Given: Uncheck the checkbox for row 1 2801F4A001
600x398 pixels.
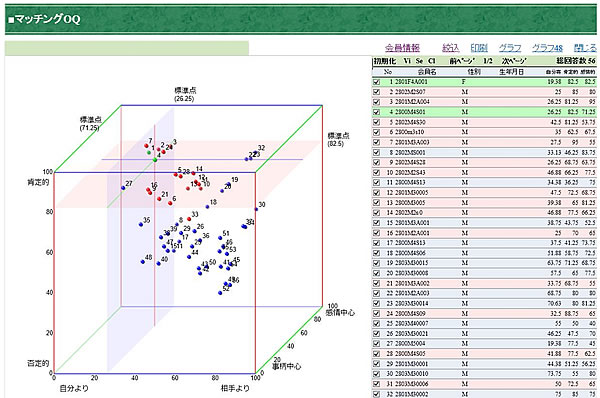Looking at the screenshot, I should [x=377, y=82].
